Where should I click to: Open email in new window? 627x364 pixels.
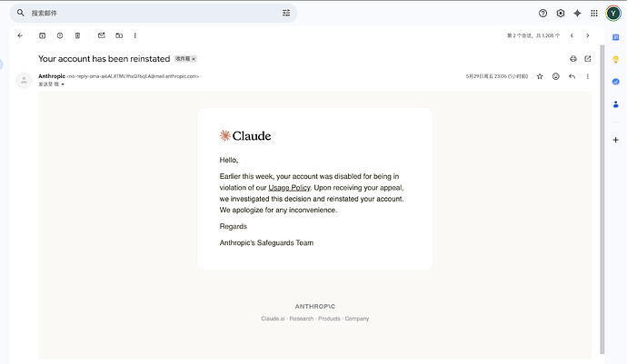(587, 59)
